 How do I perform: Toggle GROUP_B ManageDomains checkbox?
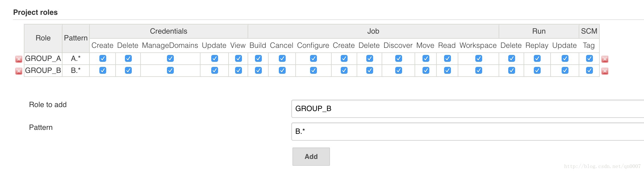tap(170, 70)
